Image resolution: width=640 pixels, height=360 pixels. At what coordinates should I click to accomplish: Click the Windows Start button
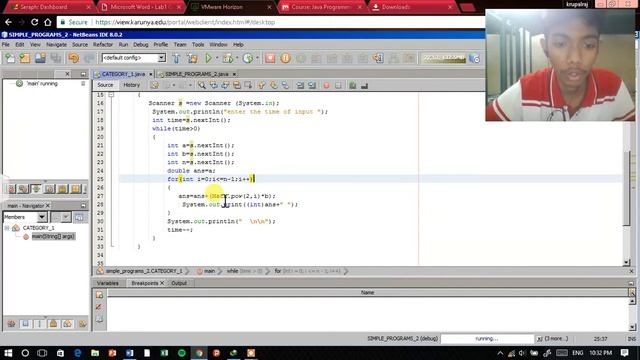tap(8, 353)
